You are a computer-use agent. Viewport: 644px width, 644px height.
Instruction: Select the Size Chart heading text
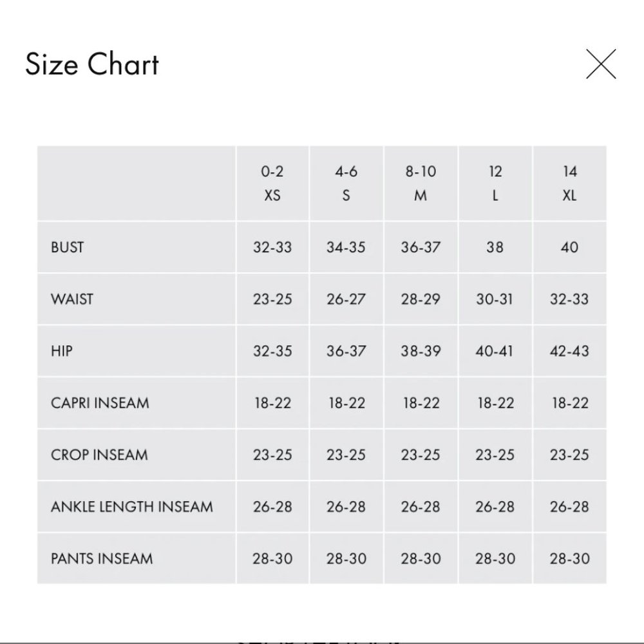tap(92, 64)
